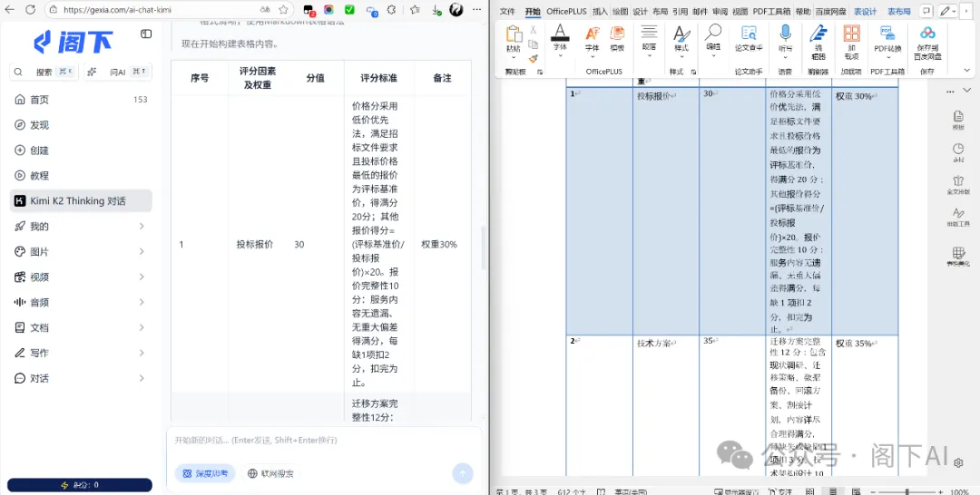
Task: Open 教程 in the sidebar
Action: (81, 175)
